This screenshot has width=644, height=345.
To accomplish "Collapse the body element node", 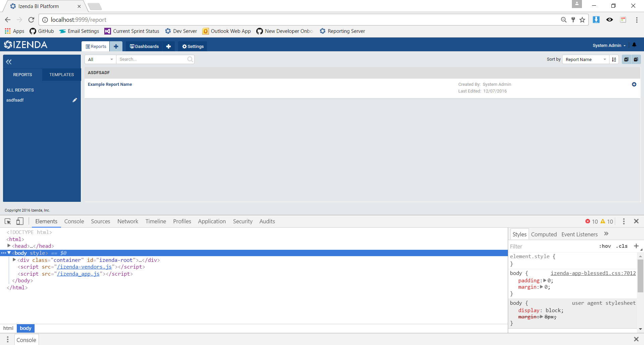I will (9, 253).
